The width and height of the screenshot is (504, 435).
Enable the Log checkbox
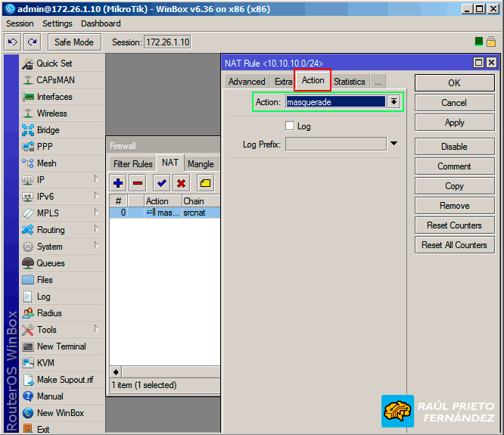(290, 126)
